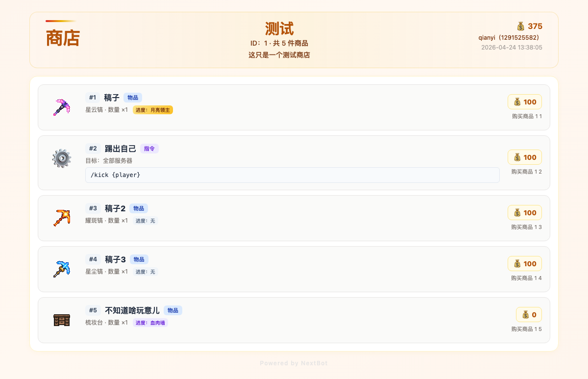Click the Solar Flare pickaxe icon for 稿子2
The width and height of the screenshot is (588, 379).
point(62,218)
